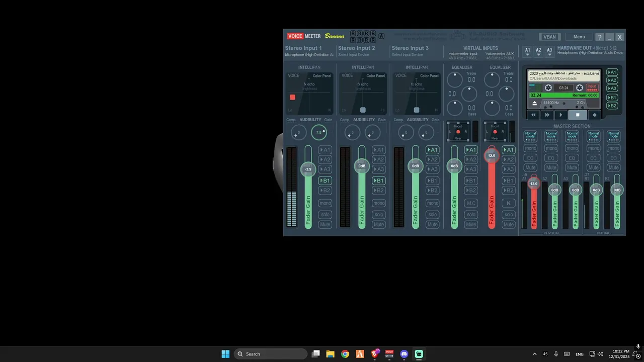Toggle cassette routing to A1
The image size is (644, 362).
coord(612,72)
